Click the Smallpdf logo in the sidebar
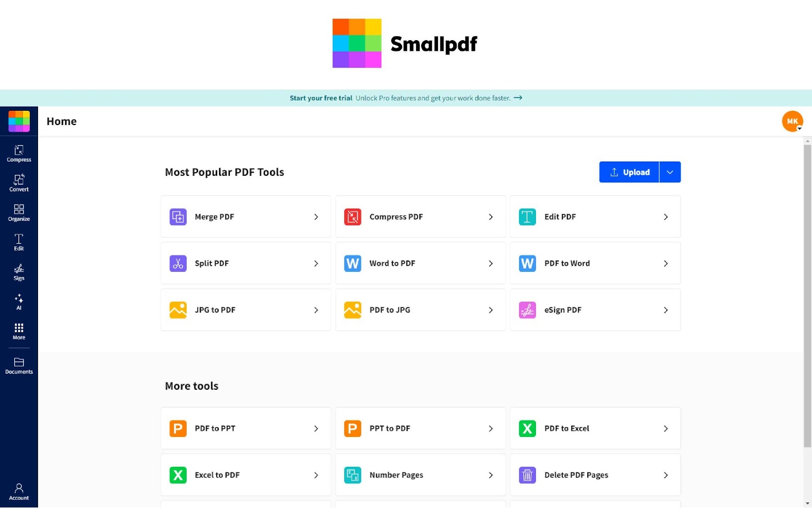Screen dimensions: 812x508 pos(19,121)
